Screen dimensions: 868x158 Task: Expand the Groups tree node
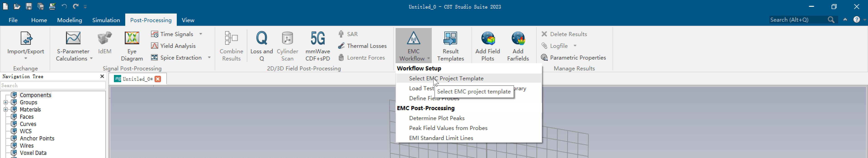[6, 102]
